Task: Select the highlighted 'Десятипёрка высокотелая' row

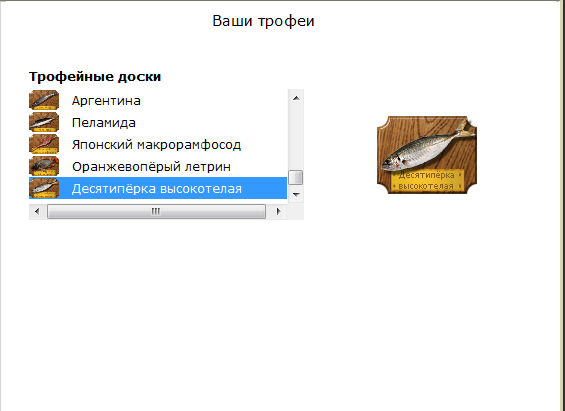Action: (x=158, y=188)
